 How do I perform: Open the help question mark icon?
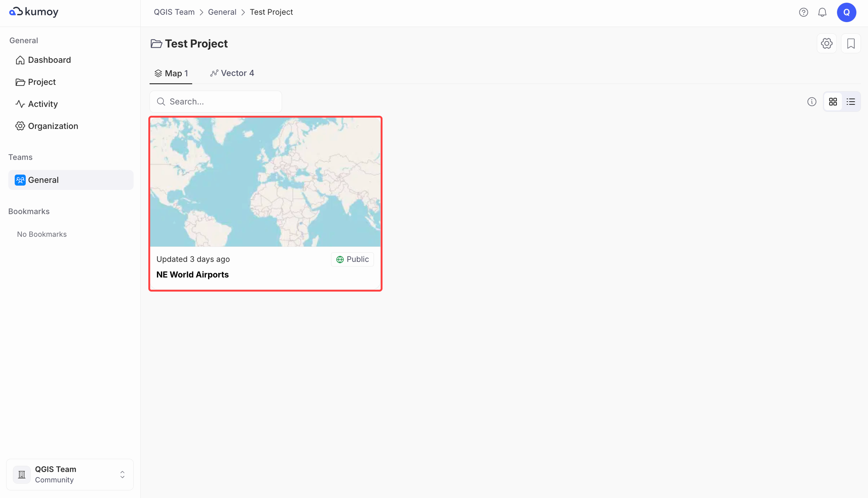tap(803, 12)
